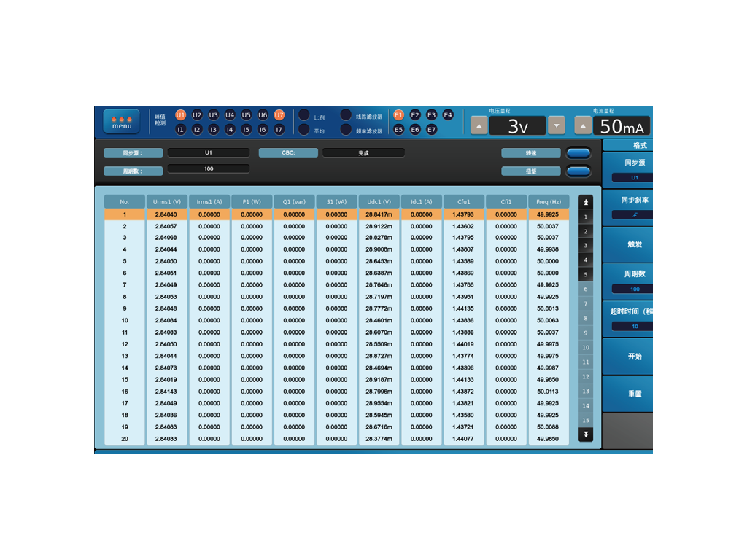Click the 周期数 field showing 100
The width and height of the screenshot is (747, 560).
[208, 169]
